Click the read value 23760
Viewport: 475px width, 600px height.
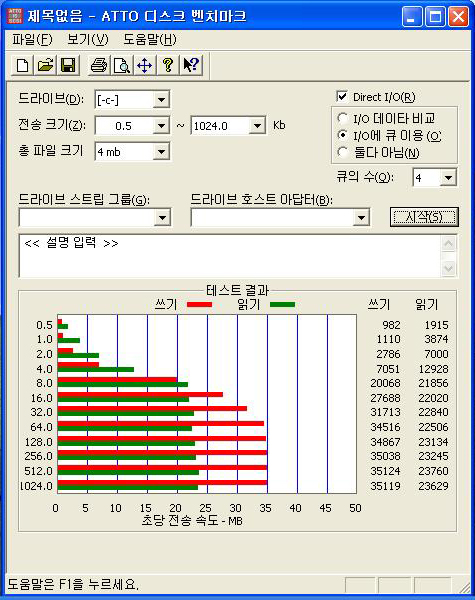click(x=433, y=471)
